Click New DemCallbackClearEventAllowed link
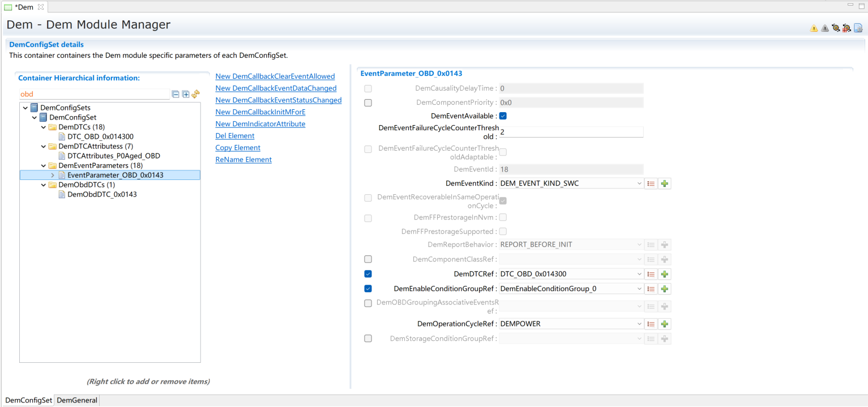 (x=275, y=76)
